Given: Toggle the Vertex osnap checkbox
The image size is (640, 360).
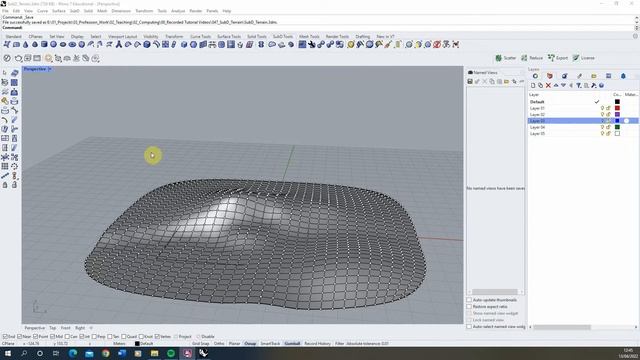Looking at the screenshot, I should (x=158, y=337).
